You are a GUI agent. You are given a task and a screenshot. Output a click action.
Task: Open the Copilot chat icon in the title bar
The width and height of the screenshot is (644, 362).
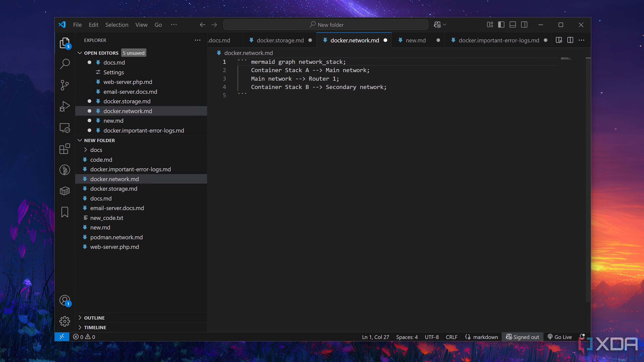(x=437, y=25)
